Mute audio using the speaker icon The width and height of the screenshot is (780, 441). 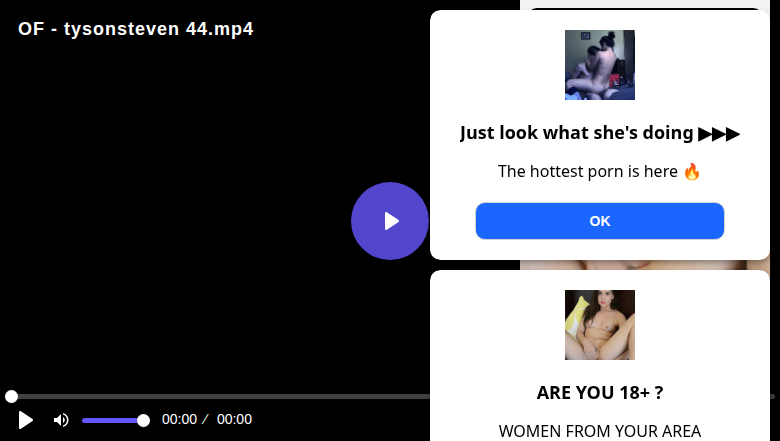[61, 420]
